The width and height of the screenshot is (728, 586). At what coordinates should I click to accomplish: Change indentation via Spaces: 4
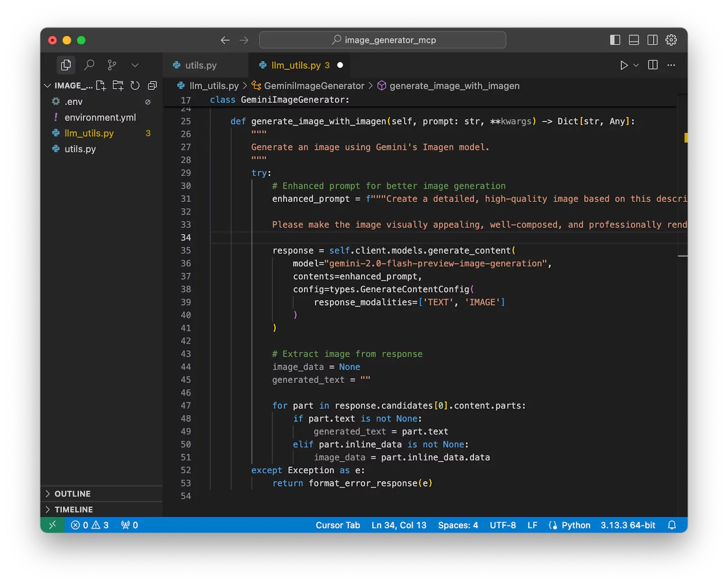[x=458, y=525]
